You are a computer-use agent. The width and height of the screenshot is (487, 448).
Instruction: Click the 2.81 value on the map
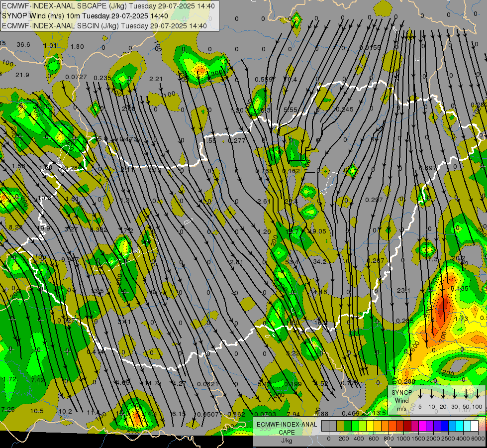click(x=236, y=262)
